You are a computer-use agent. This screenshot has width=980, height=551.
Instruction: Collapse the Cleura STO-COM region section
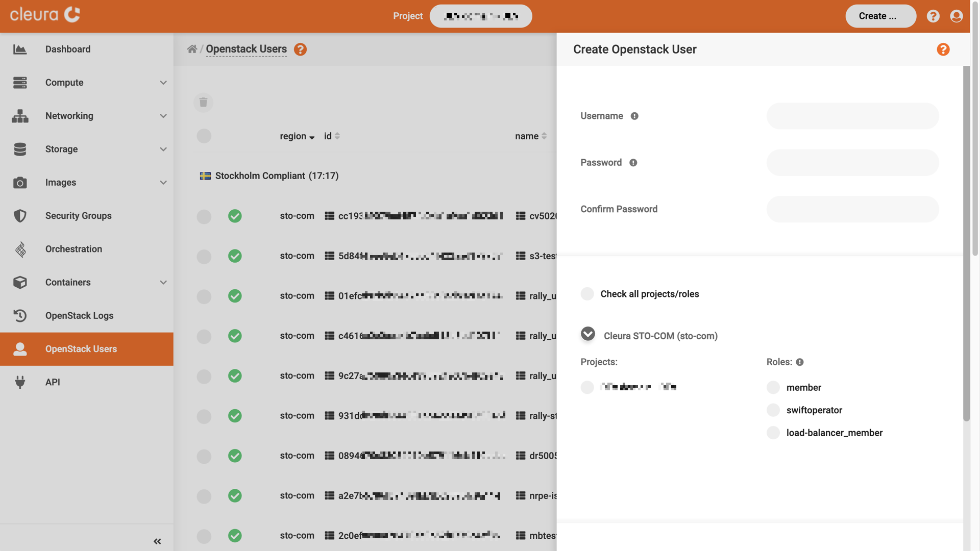[x=588, y=334]
